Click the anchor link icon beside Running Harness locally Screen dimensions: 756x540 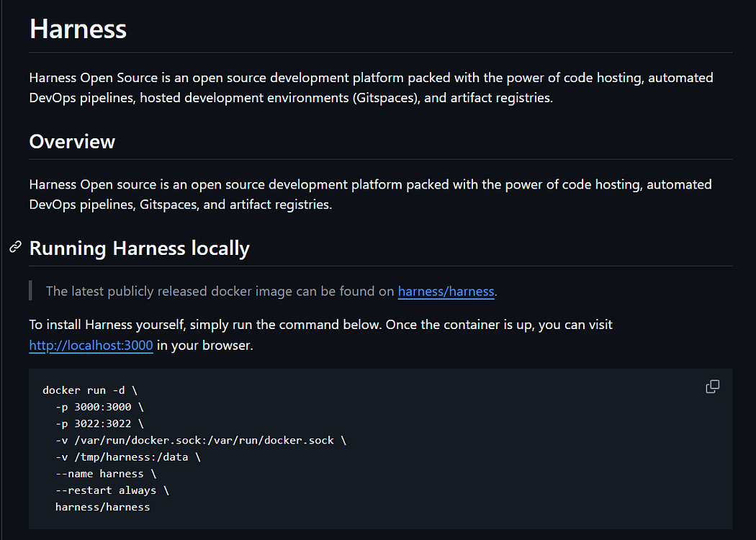15,248
